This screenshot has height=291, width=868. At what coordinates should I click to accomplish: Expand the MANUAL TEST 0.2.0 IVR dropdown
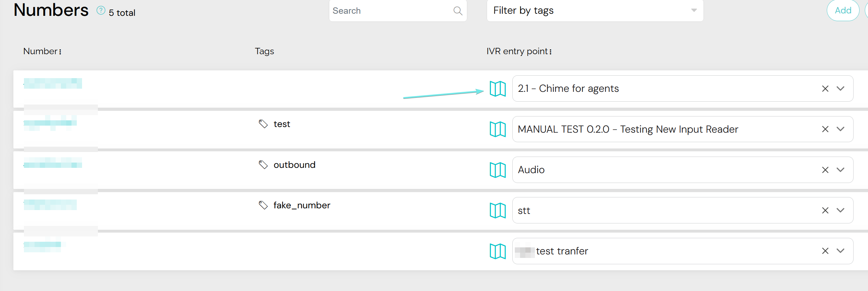tap(841, 129)
